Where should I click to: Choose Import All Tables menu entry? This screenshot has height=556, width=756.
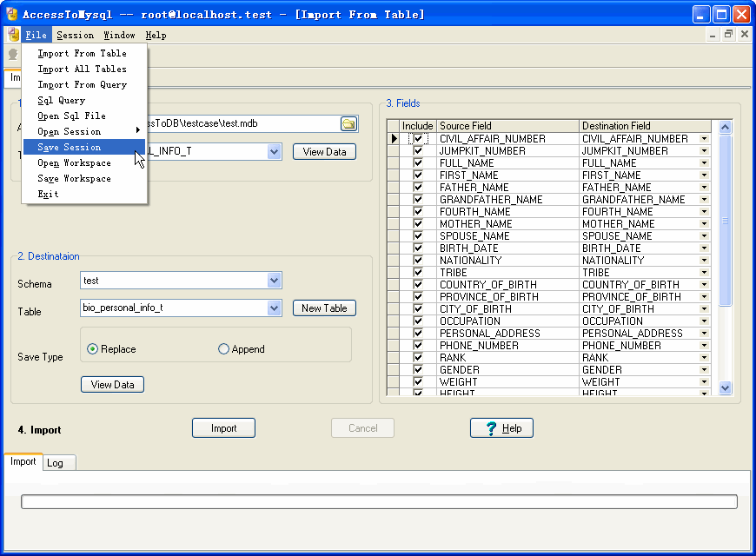click(x=84, y=69)
